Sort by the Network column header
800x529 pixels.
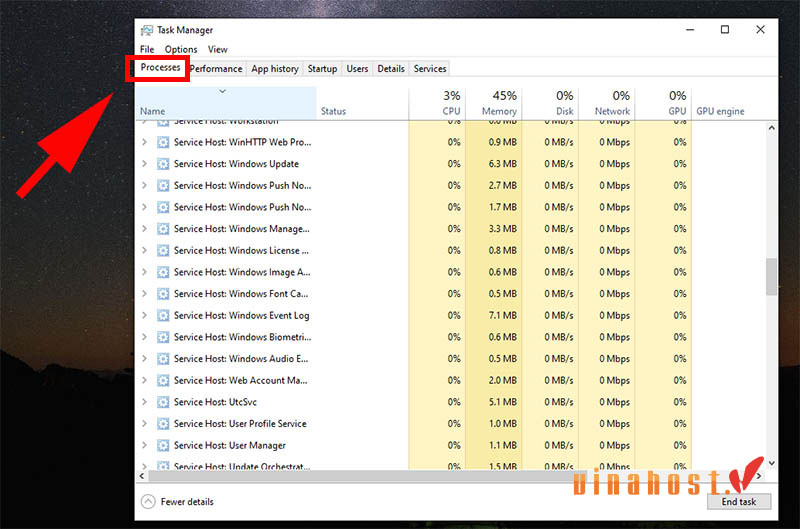(x=607, y=104)
